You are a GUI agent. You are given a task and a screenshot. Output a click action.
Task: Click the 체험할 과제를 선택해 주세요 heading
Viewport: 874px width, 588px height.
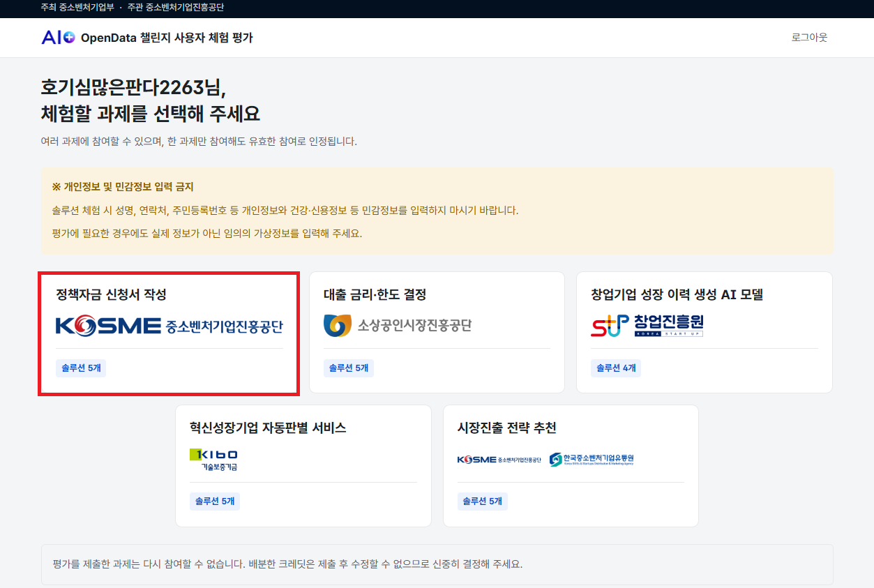151,114
